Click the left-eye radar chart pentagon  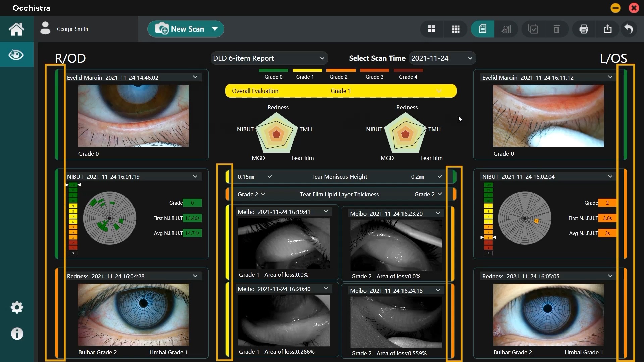pos(405,133)
